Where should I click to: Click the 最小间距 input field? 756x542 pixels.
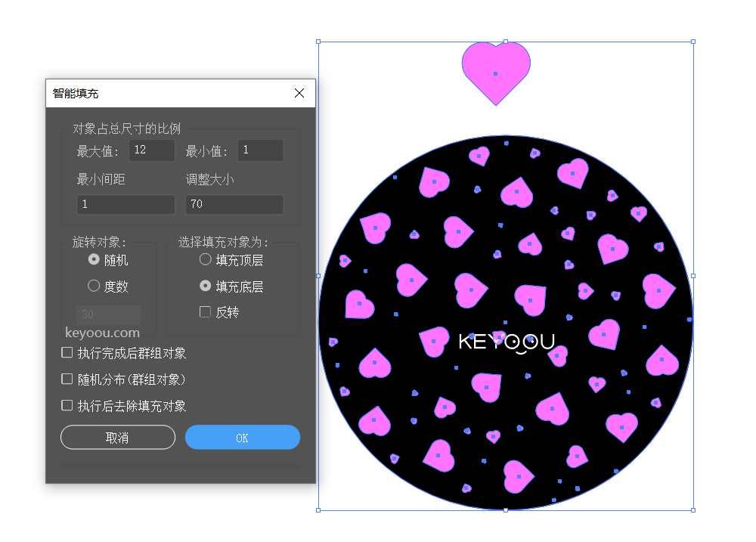point(125,204)
